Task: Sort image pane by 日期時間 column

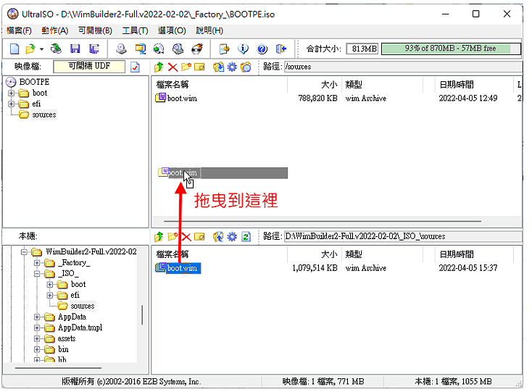Action: [x=473, y=85]
